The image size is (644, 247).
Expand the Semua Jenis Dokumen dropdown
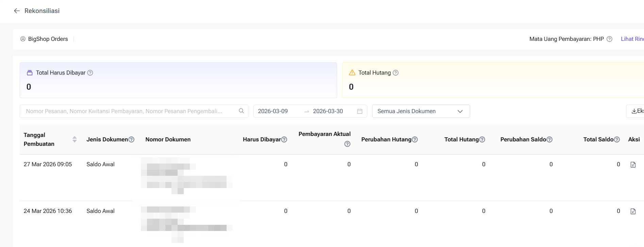click(x=421, y=111)
